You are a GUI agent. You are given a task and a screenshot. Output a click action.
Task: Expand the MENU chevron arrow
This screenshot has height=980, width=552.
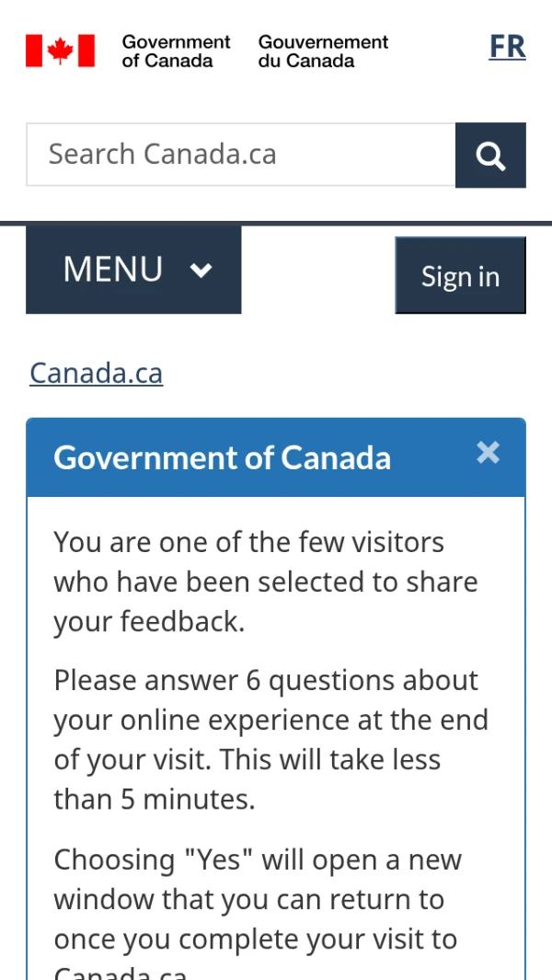(x=201, y=270)
